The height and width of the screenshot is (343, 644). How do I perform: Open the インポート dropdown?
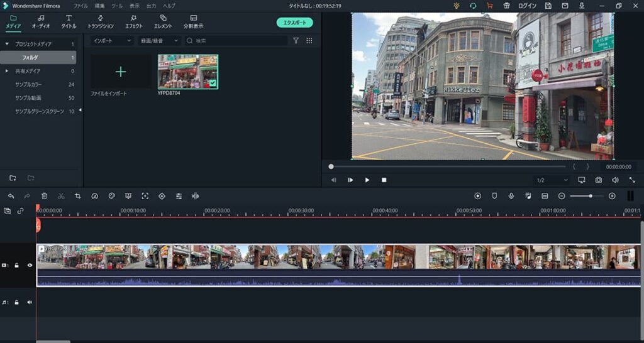click(x=112, y=41)
